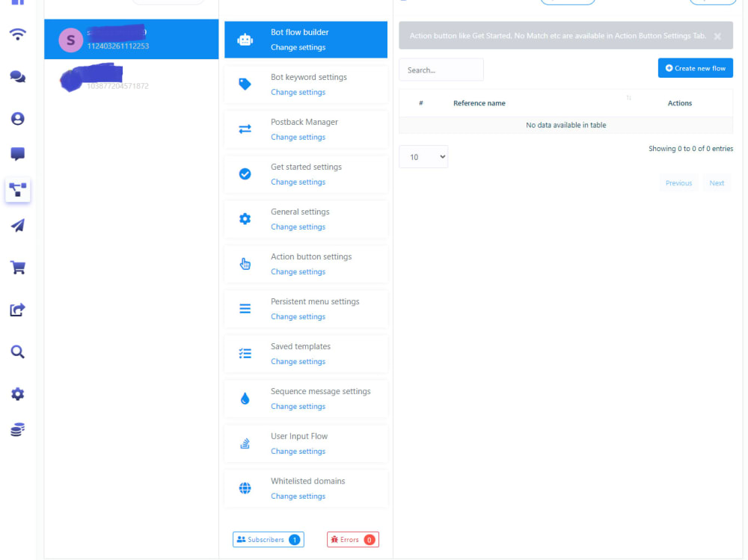748x560 pixels.
Task: Select the User Input Flow title
Action: pyautogui.click(x=299, y=436)
